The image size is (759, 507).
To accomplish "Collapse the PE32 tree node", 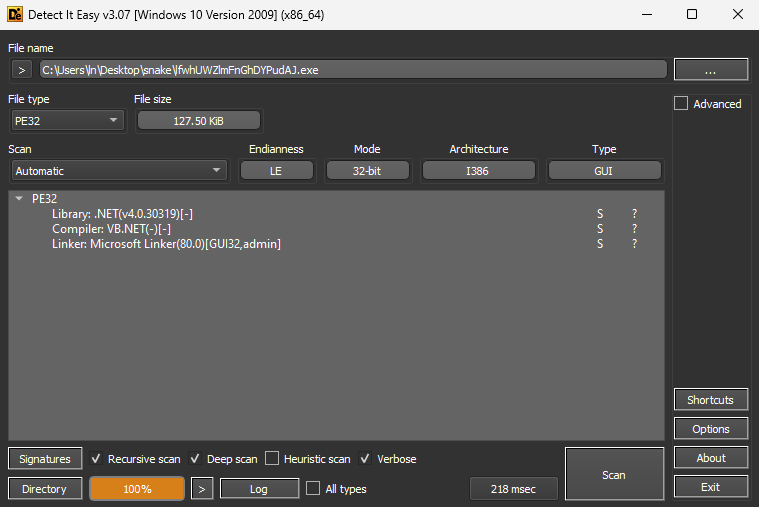I will (20, 199).
